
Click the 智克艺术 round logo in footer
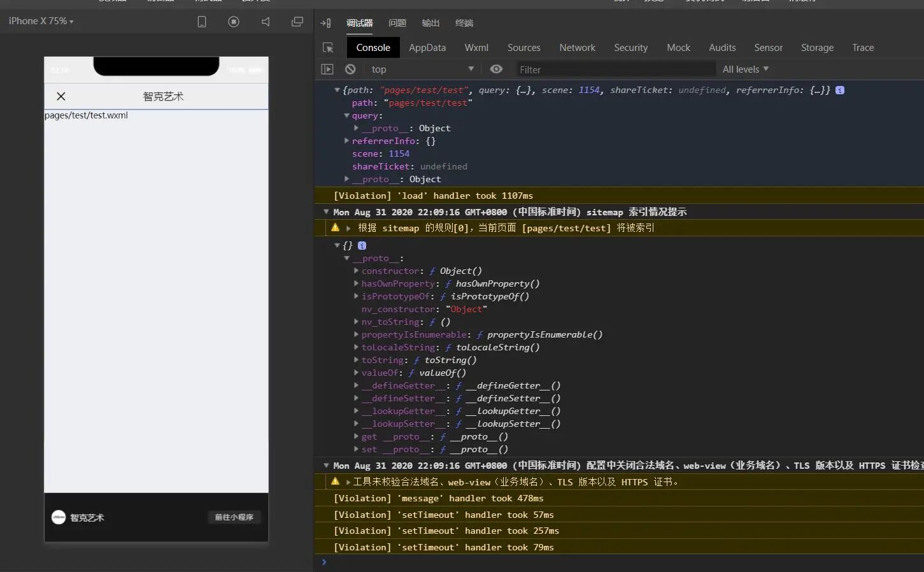[x=59, y=517]
